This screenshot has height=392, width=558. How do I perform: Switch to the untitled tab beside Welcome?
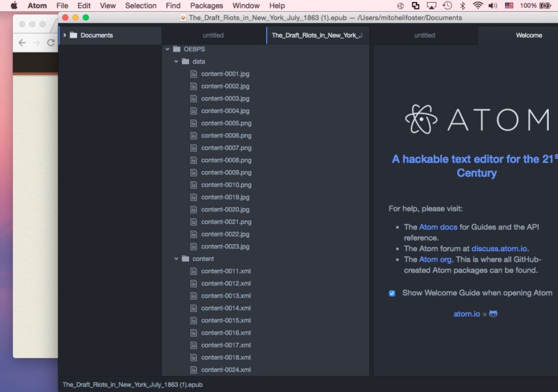coord(424,35)
